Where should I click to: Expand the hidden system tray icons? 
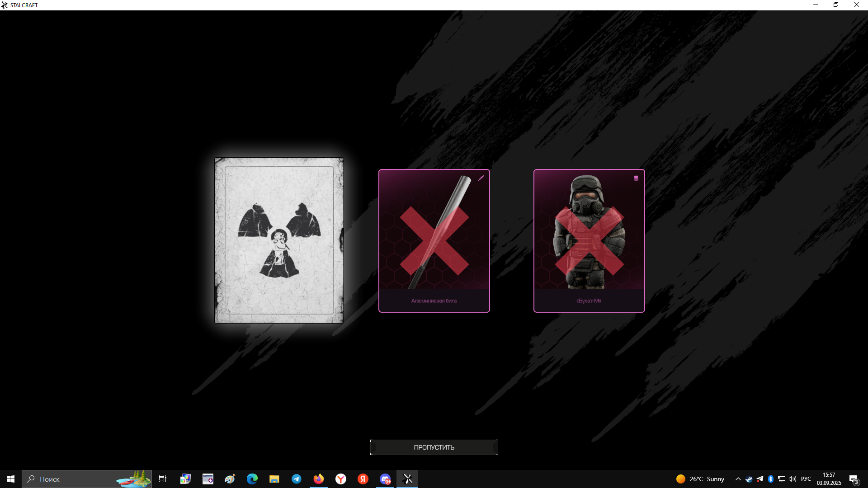point(738,479)
